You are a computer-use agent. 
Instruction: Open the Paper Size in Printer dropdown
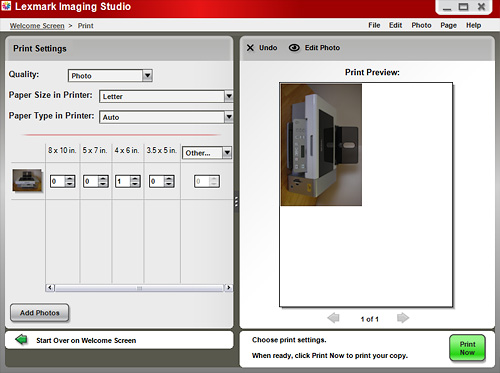click(x=229, y=96)
